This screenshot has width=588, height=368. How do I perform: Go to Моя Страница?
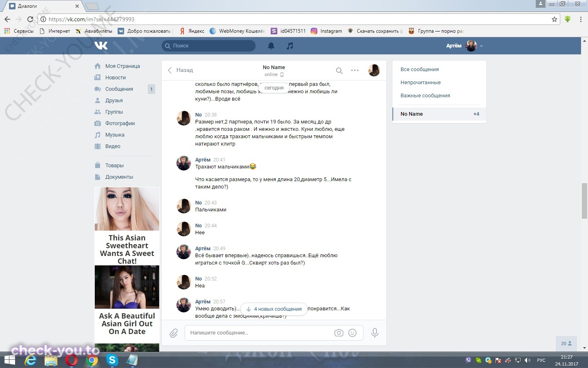coord(122,66)
